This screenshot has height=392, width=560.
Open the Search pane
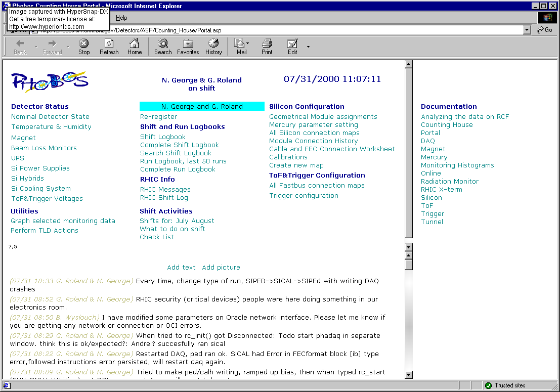click(163, 47)
